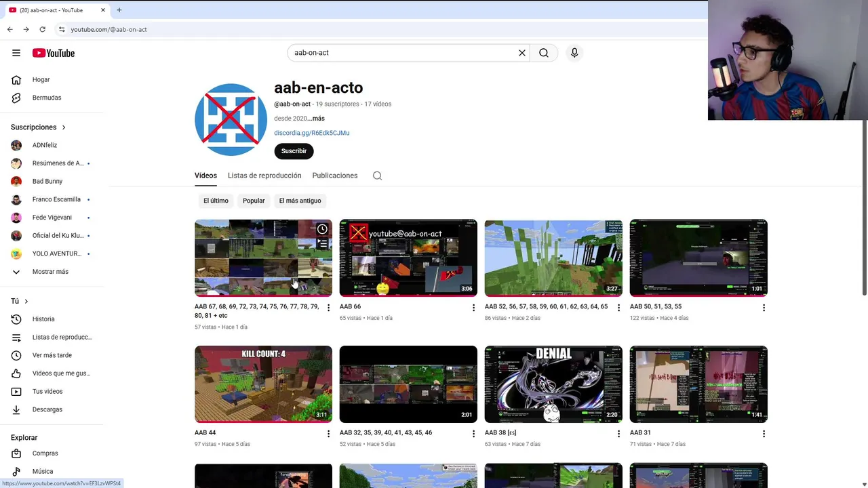Search within channel using magnifier icon
Viewport: 868px width, 488px height.
pyautogui.click(x=377, y=176)
